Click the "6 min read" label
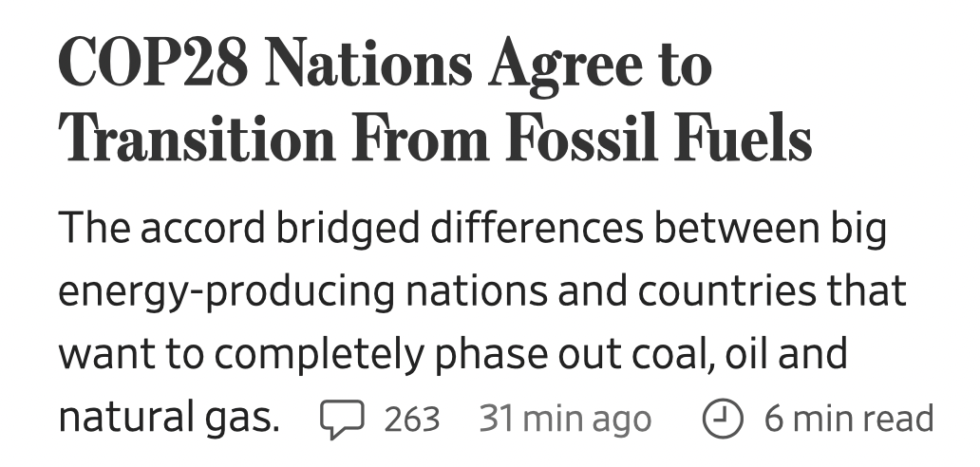Screen dimensions: 980x467 point(849,419)
